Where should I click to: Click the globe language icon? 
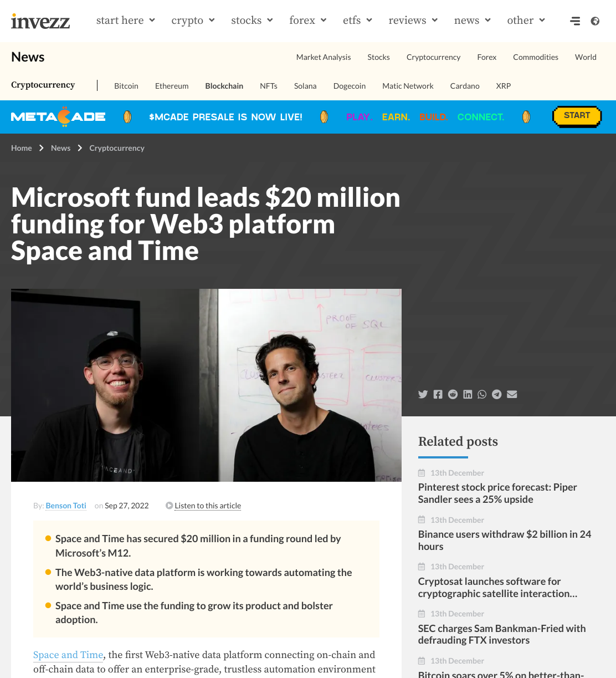click(595, 21)
